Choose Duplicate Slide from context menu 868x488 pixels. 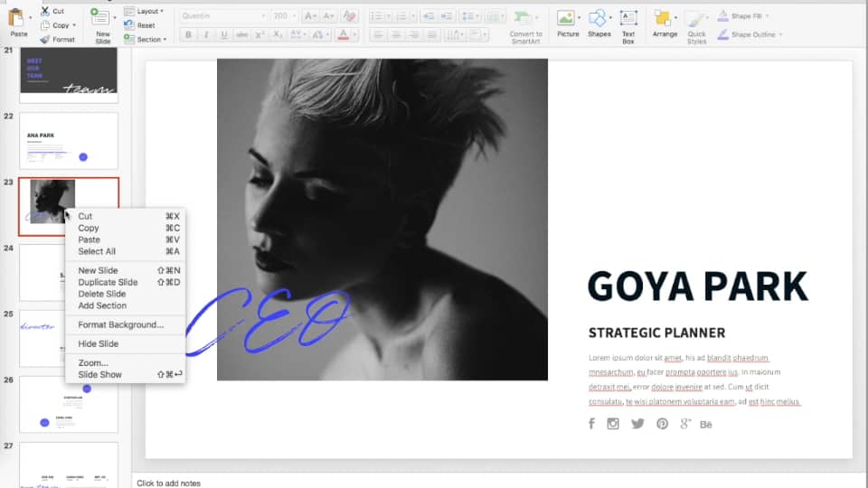(x=125, y=282)
